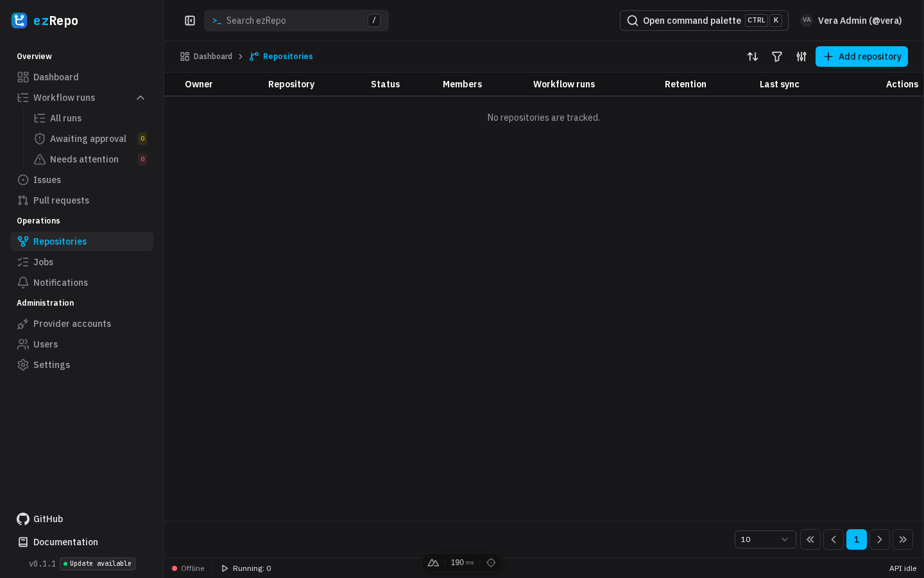
Task: Click the Dashboard grid icon in sidebar
Action: 23,77
